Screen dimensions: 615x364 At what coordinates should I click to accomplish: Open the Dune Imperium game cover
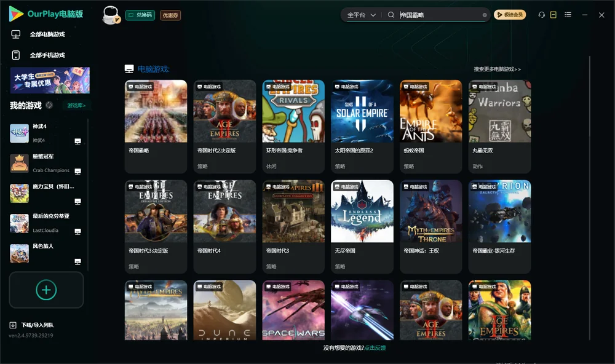[x=224, y=310]
